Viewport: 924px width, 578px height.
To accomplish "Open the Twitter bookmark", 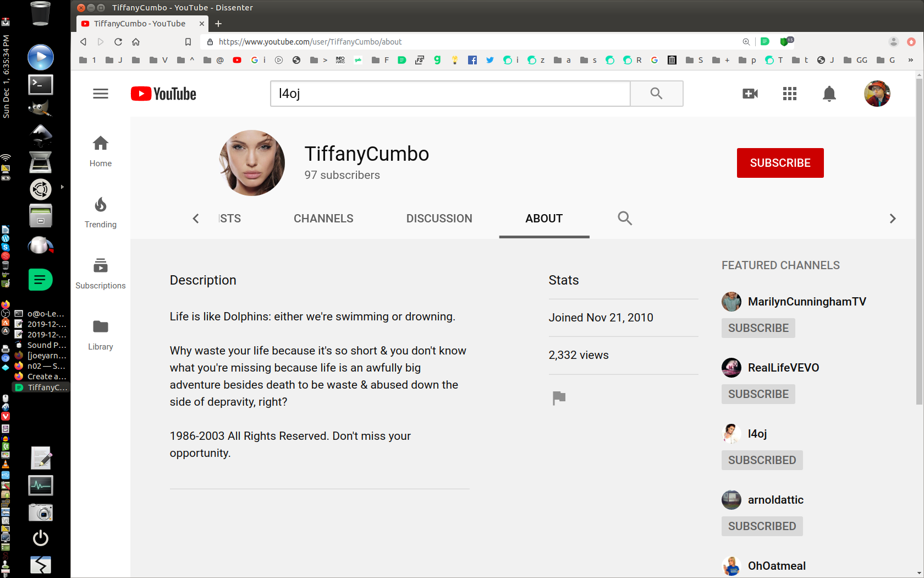I will (x=490, y=60).
